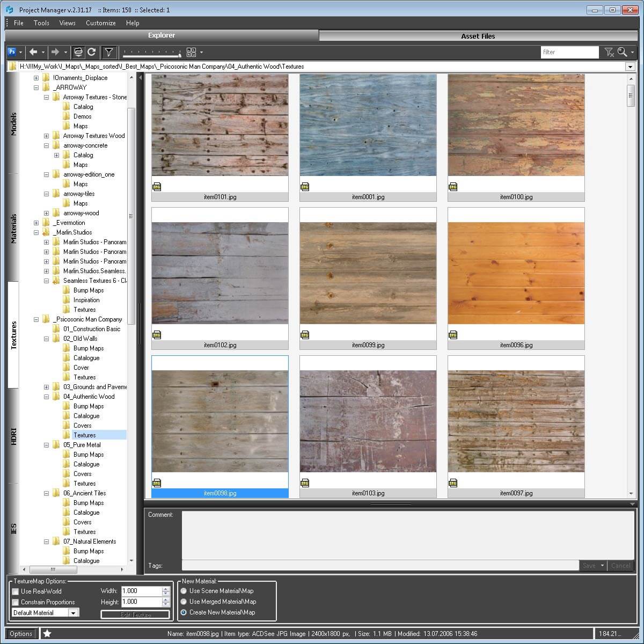Check Constrain Proportions

click(x=15, y=602)
